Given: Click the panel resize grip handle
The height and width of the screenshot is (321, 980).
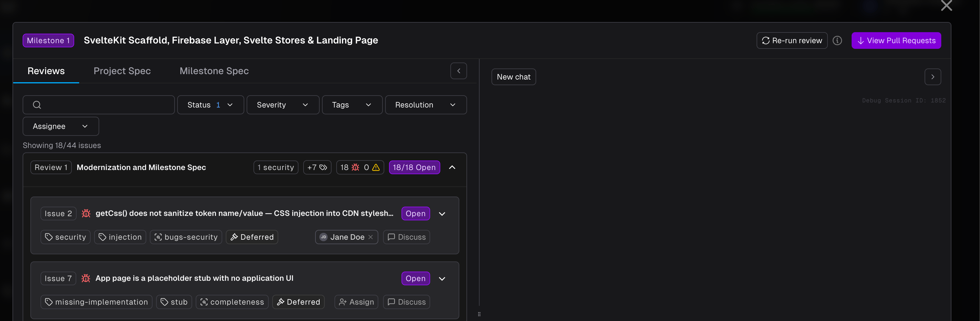Looking at the screenshot, I should 479,314.
